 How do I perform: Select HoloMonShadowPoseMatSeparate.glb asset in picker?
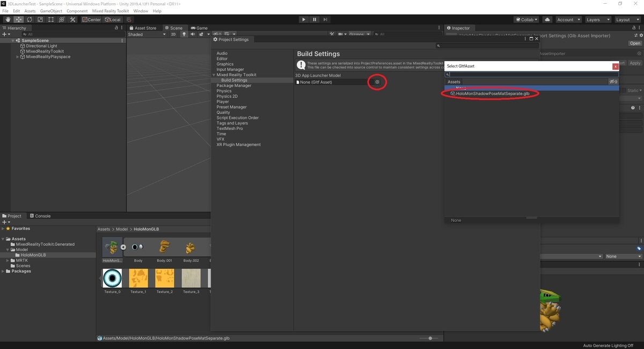[x=493, y=93]
